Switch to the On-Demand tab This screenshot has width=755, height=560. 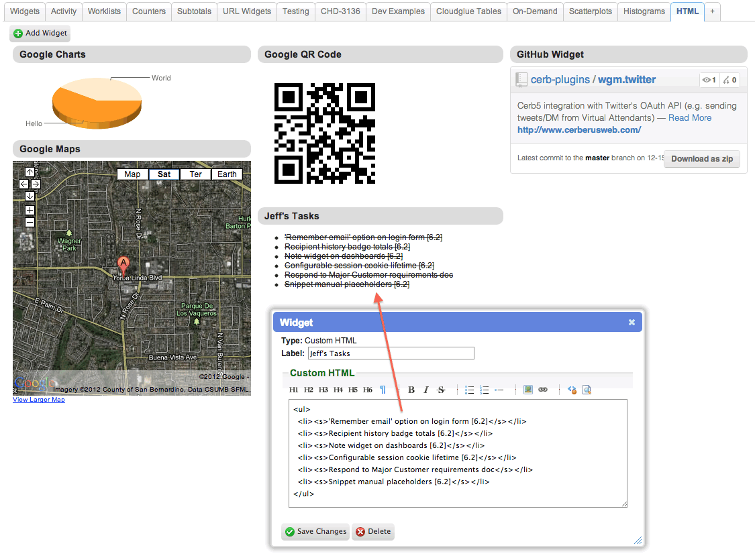[x=535, y=11]
